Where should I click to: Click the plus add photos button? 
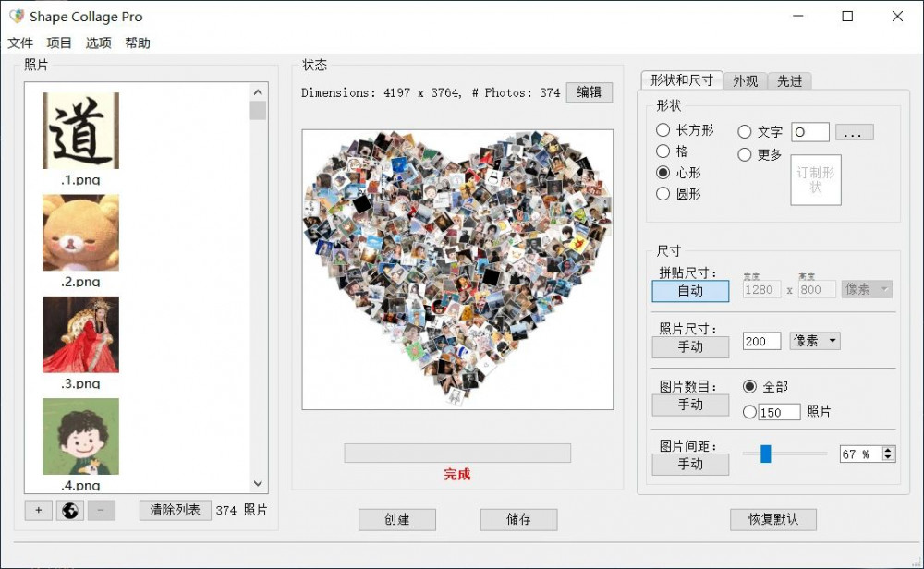(38, 510)
